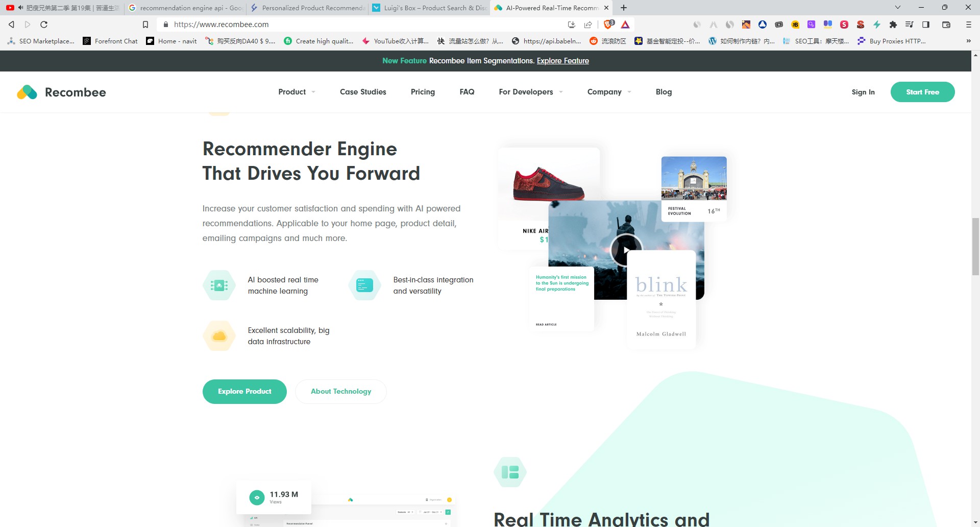This screenshot has width=980, height=527.
Task: Open the browser extensions puzzle icon
Action: coord(893,25)
